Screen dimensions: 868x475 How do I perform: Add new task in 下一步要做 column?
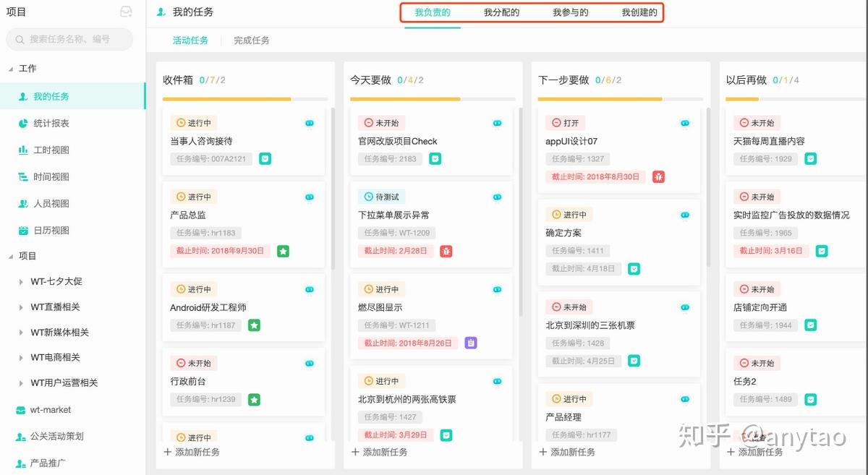tap(567, 452)
